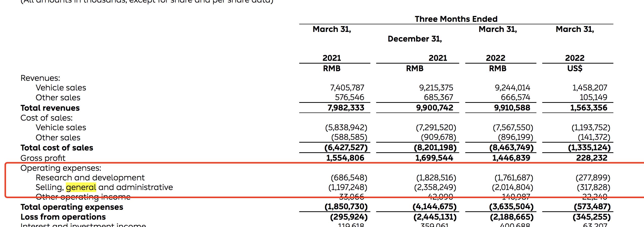644x227 pixels.
Task: Click the "Total cost of sales" label
Action: tap(57, 148)
